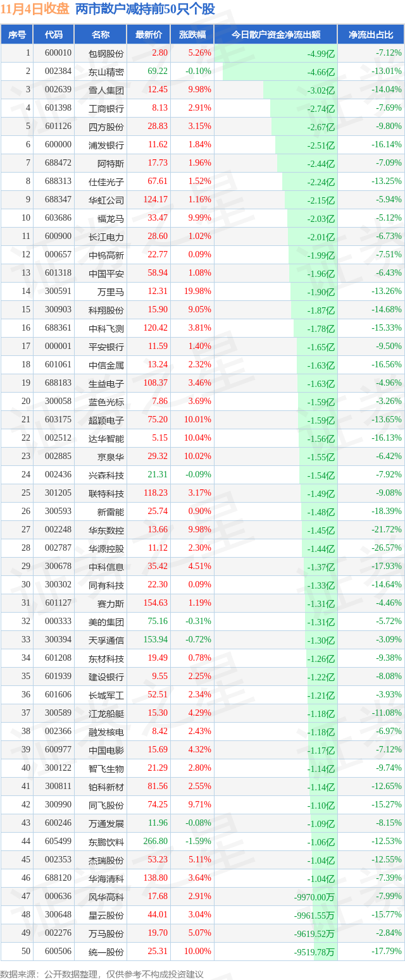Click the 名称 column header

coord(100,35)
